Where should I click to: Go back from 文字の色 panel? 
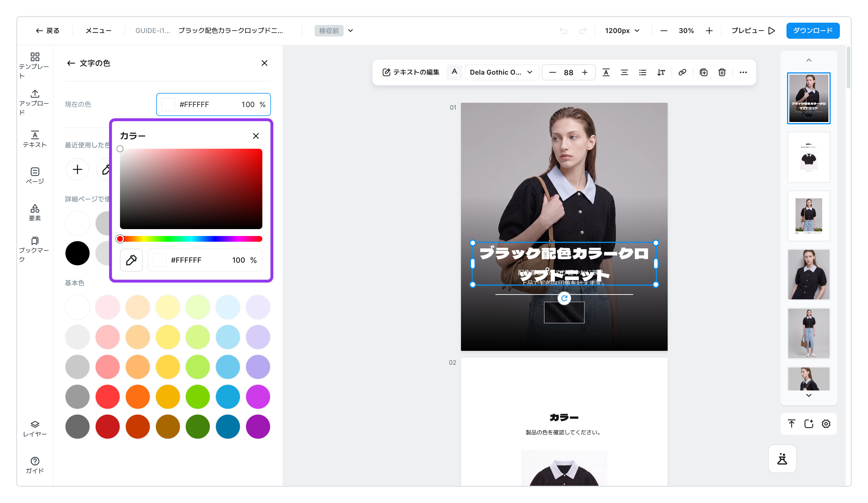pyautogui.click(x=71, y=63)
